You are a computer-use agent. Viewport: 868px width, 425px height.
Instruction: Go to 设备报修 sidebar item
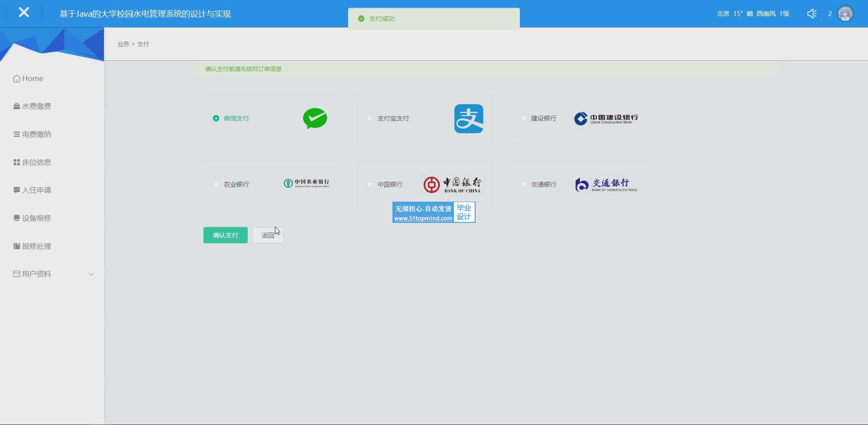point(36,218)
